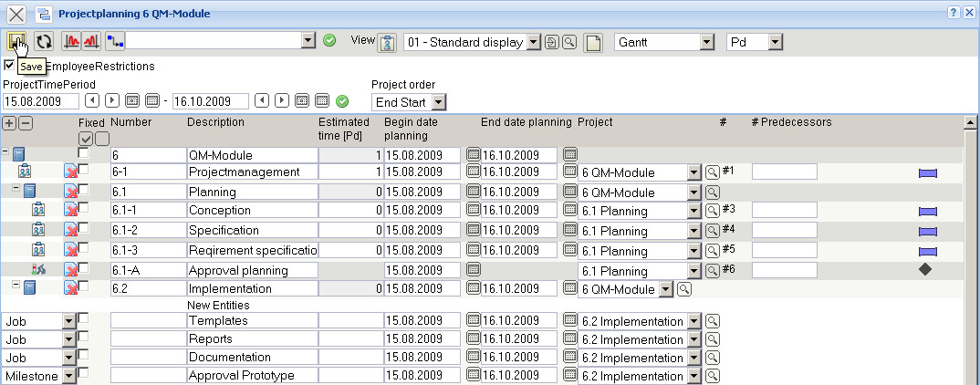Click the previous day arrow for start date
980x385 pixels.
click(92, 100)
